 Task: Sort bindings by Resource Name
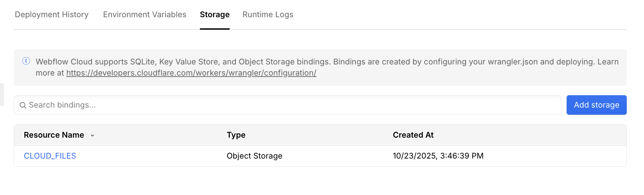(x=54, y=135)
